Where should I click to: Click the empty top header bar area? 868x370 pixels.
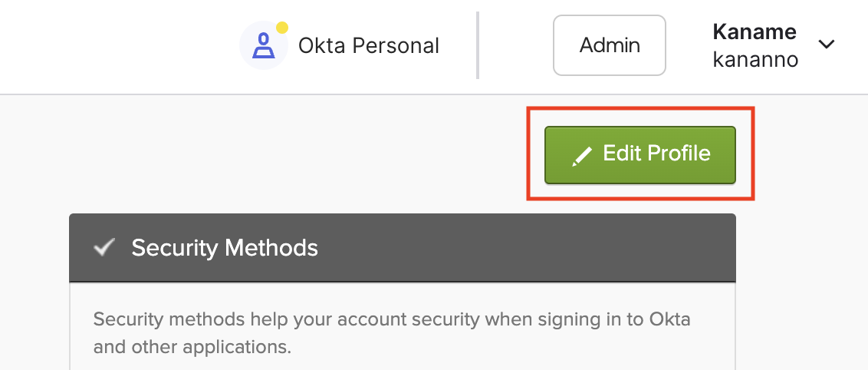[x=115, y=46]
